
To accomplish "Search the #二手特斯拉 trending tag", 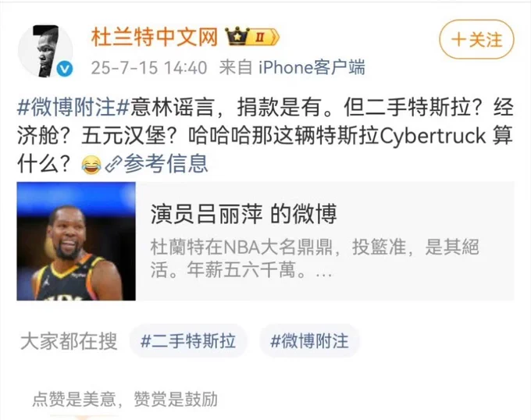I will pyautogui.click(x=188, y=341).
